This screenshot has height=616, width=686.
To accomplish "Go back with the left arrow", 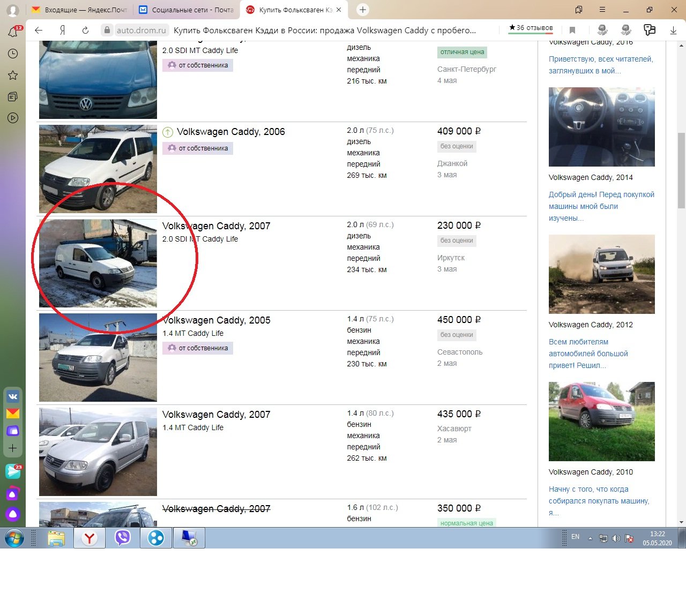I will 39,31.
